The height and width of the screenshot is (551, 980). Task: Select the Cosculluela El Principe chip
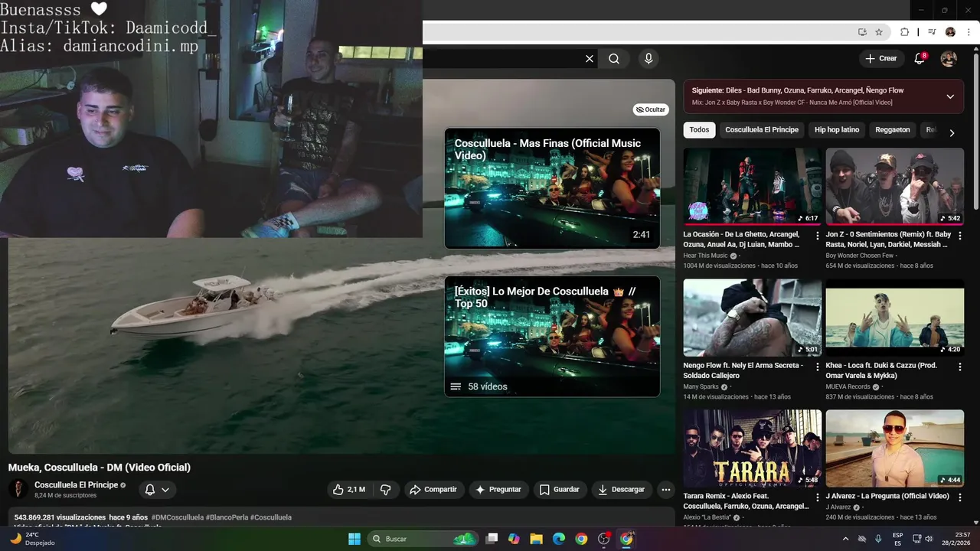[x=762, y=129]
